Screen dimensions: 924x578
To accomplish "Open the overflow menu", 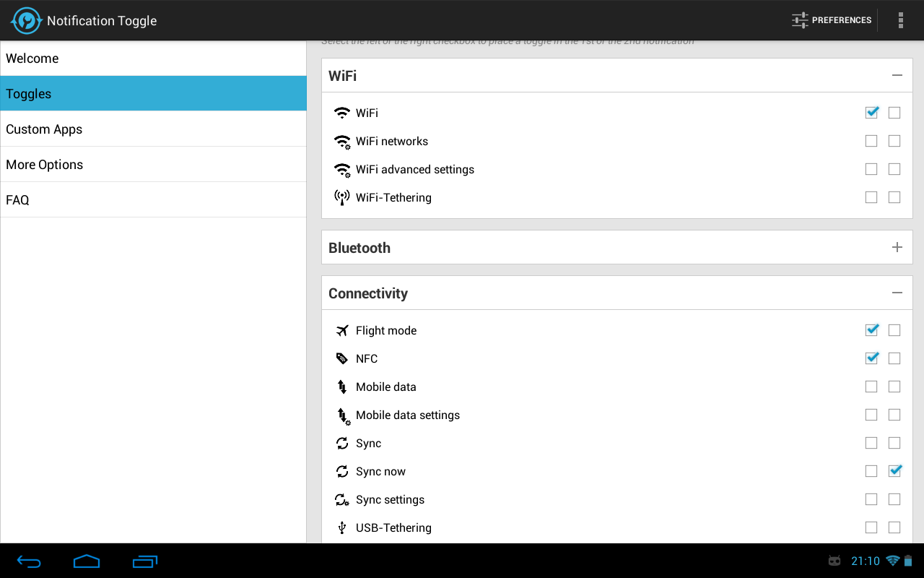I will tap(901, 20).
